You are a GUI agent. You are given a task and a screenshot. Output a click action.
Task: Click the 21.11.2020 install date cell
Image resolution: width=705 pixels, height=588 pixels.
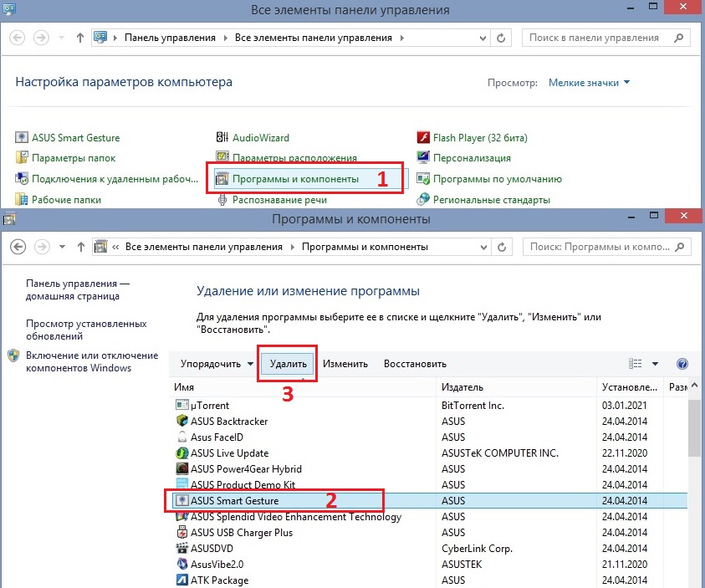pyautogui.click(x=625, y=565)
